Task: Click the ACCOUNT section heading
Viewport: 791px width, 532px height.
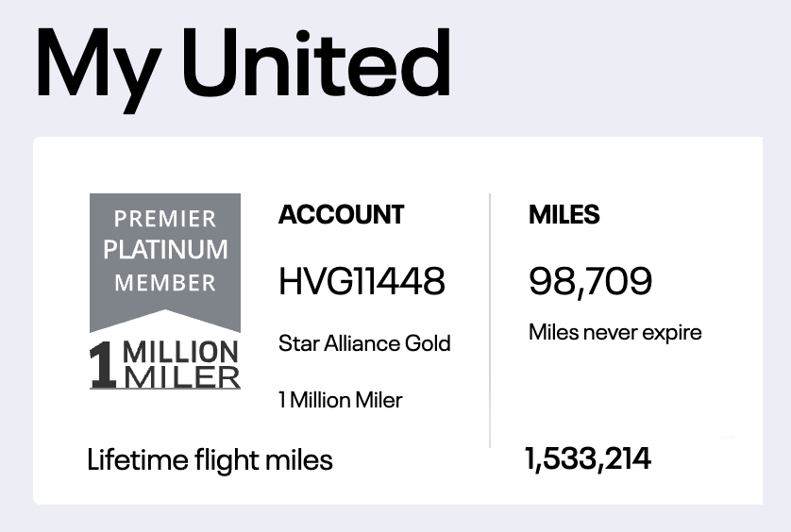Action: click(341, 215)
